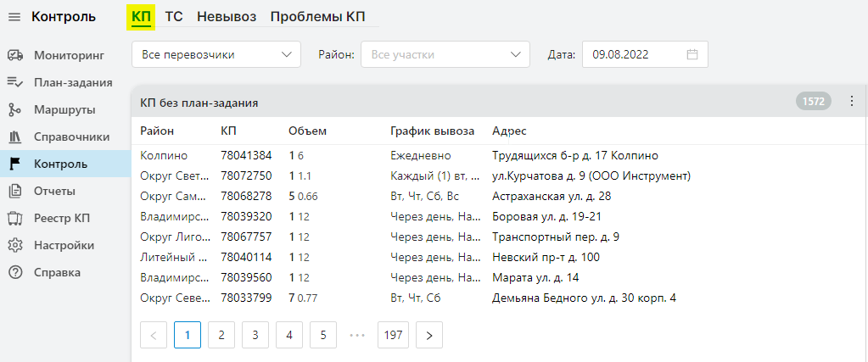This screenshot has width=868, height=362.
Task: Open Настройки gear icon
Action: pyautogui.click(x=14, y=245)
